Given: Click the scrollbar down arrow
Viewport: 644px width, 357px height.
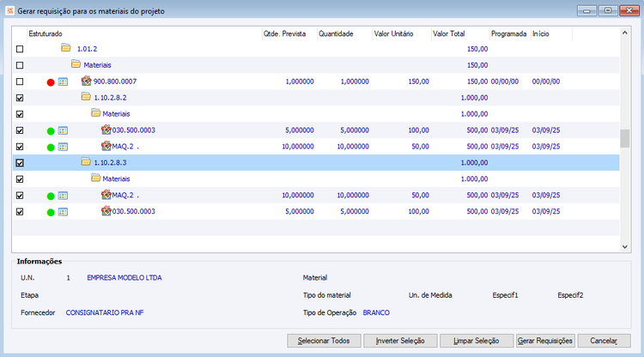Looking at the screenshot, I should (625, 246).
